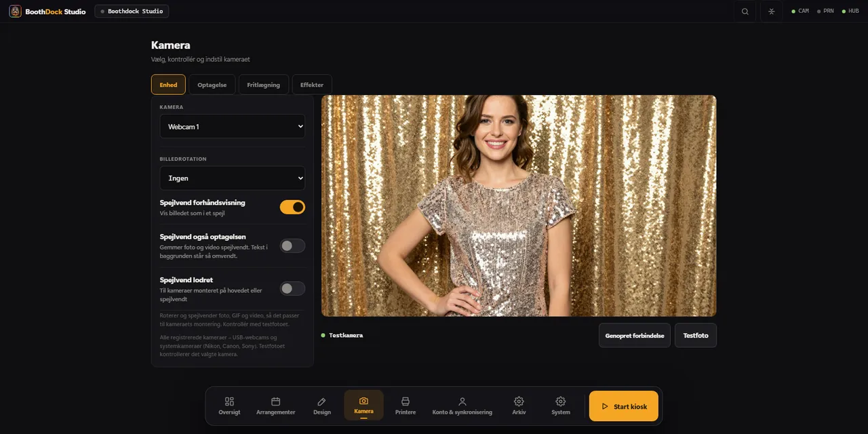Open System settings in the dock
The width and height of the screenshot is (868, 434).
561,406
